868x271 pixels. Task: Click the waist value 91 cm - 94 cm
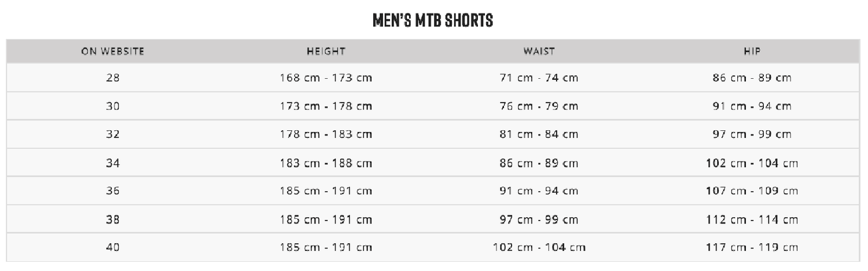coord(539,191)
